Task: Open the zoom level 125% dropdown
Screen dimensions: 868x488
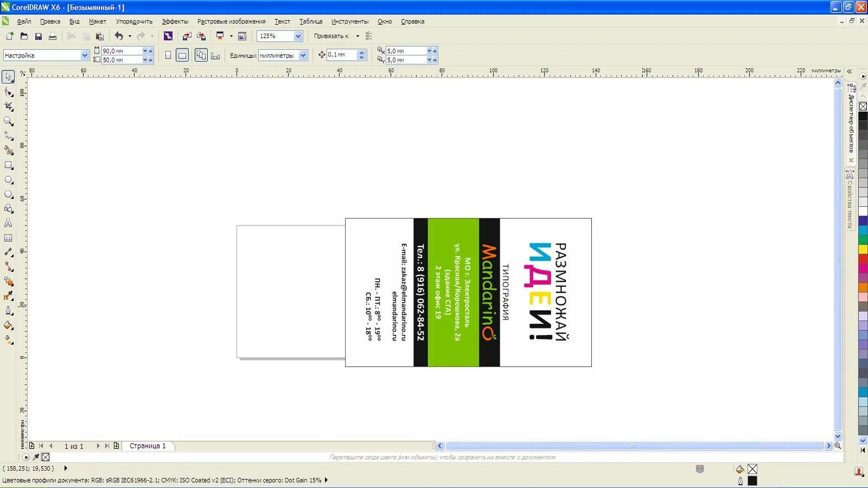Action: coord(298,36)
